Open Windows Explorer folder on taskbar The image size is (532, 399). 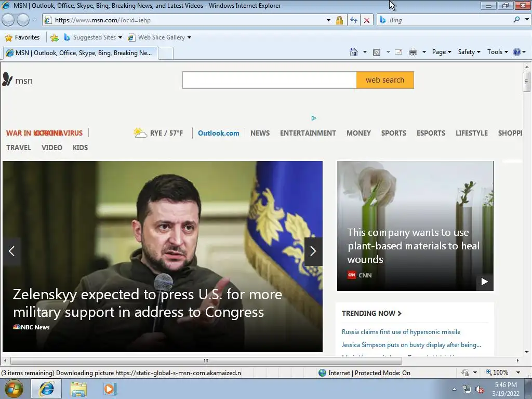(x=78, y=389)
